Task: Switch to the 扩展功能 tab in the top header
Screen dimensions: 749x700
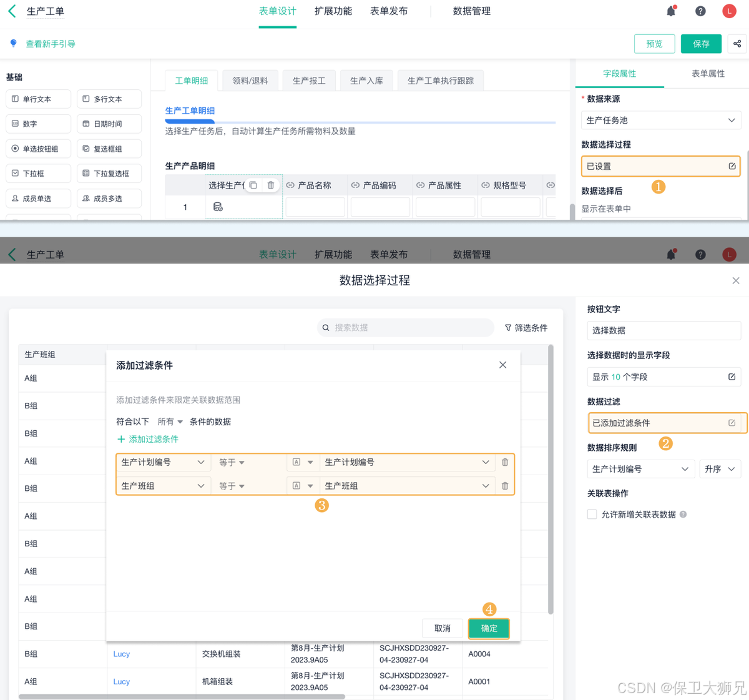Action: [x=333, y=11]
